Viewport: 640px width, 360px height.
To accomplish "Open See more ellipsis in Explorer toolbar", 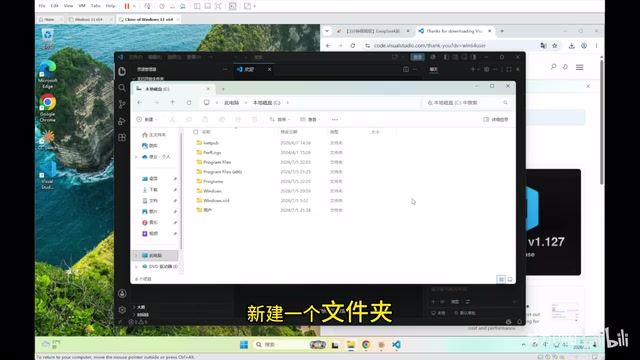I will (335, 120).
